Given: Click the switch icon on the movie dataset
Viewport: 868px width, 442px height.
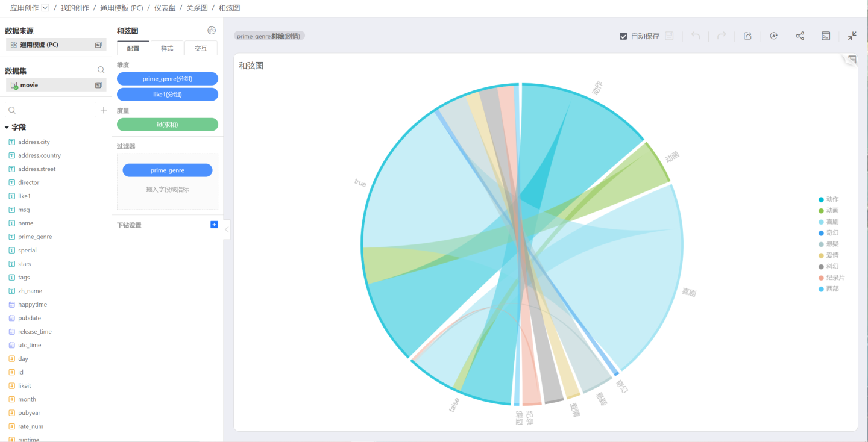Looking at the screenshot, I should 98,86.
